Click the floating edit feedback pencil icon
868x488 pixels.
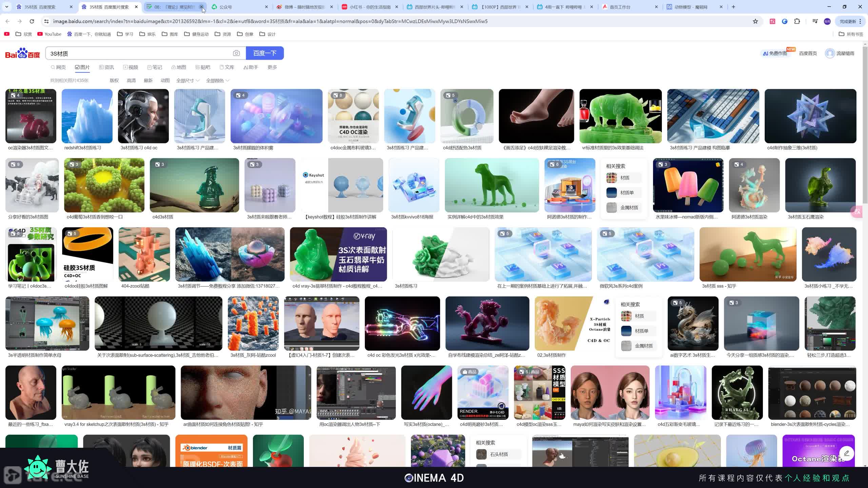coord(846,453)
